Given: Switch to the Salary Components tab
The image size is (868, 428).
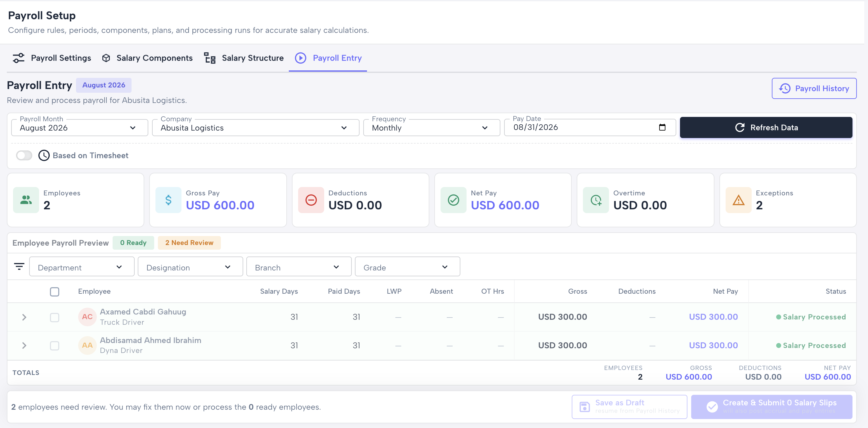Looking at the screenshot, I should click(147, 58).
